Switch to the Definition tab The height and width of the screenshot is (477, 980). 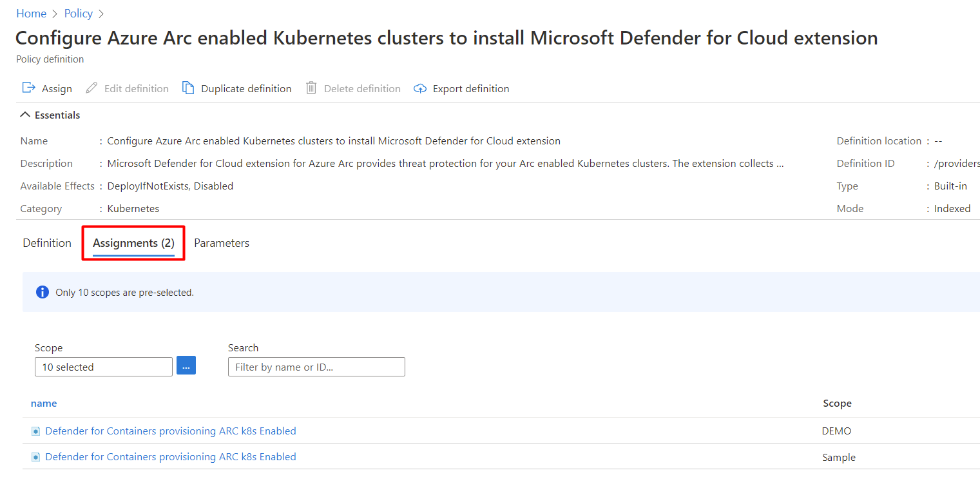(47, 243)
